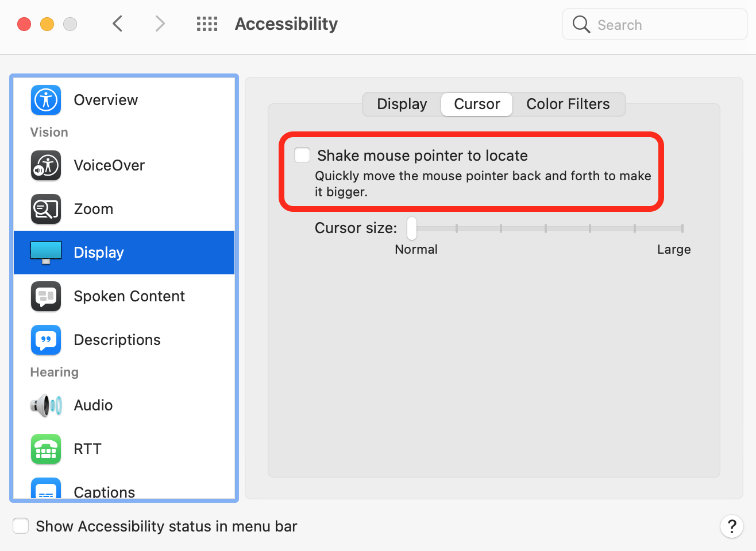Open the RTT settings pane
The width and height of the screenshot is (756, 551).
point(87,449)
